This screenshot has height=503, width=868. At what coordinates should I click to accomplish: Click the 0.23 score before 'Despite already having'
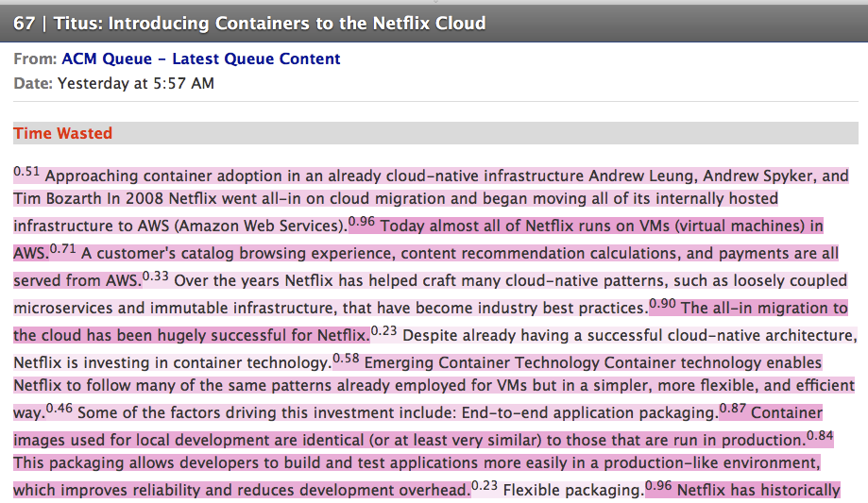(x=383, y=331)
